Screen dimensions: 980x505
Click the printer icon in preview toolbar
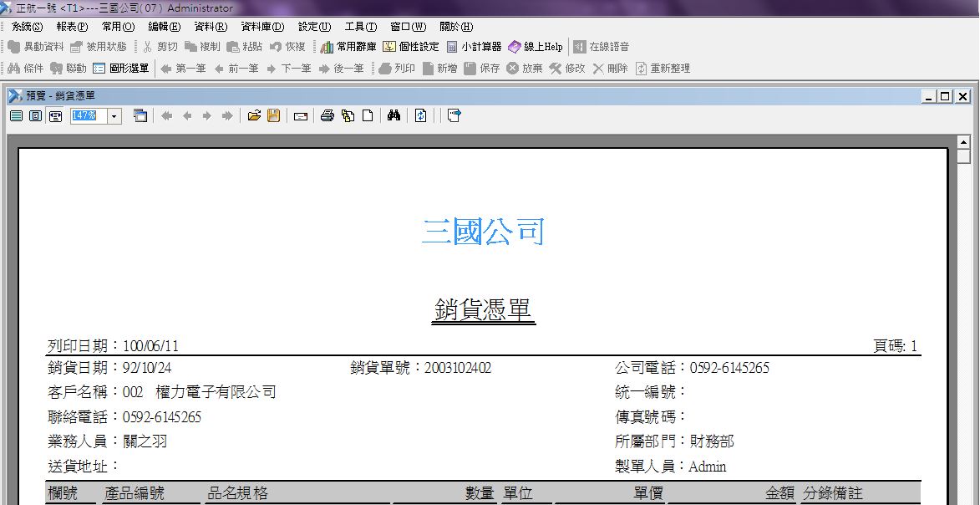[x=328, y=116]
